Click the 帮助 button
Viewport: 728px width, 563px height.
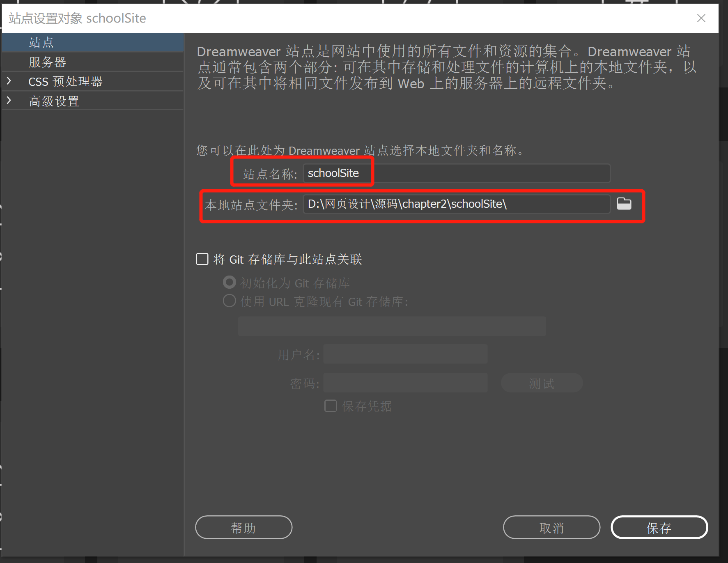point(243,527)
